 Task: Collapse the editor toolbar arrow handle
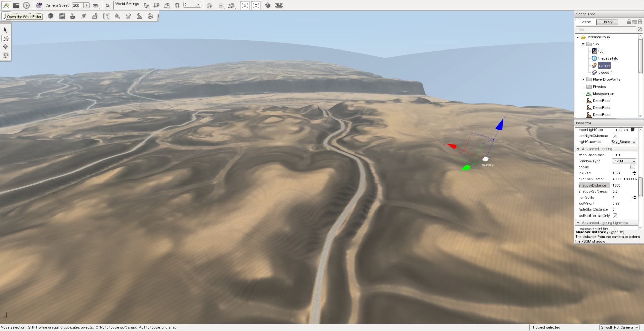point(158,16)
